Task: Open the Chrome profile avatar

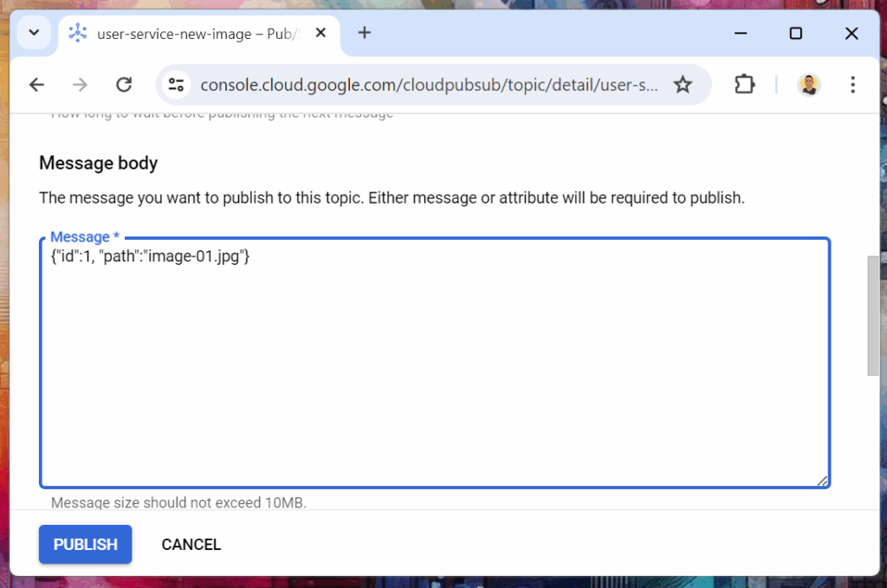Action: [808, 84]
